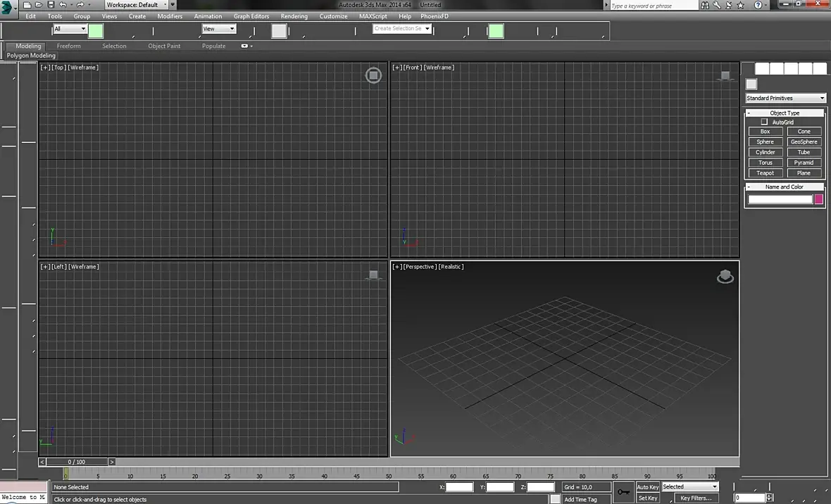Screen dimensions: 831x504
Task: Click the Torus primitive button
Action: pyautogui.click(x=766, y=163)
